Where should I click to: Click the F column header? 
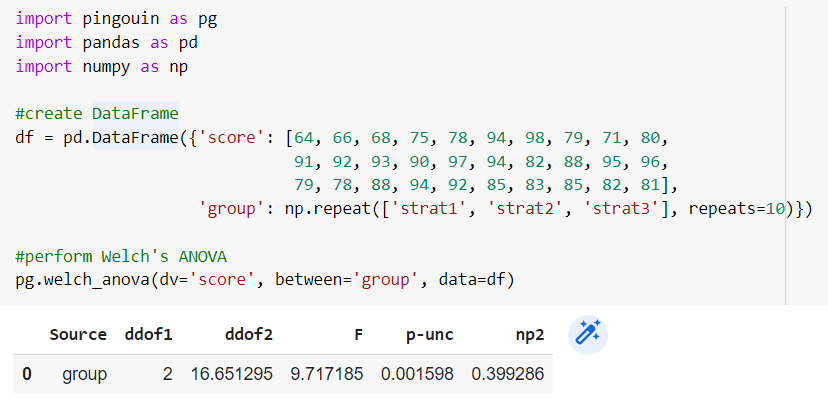tap(359, 334)
